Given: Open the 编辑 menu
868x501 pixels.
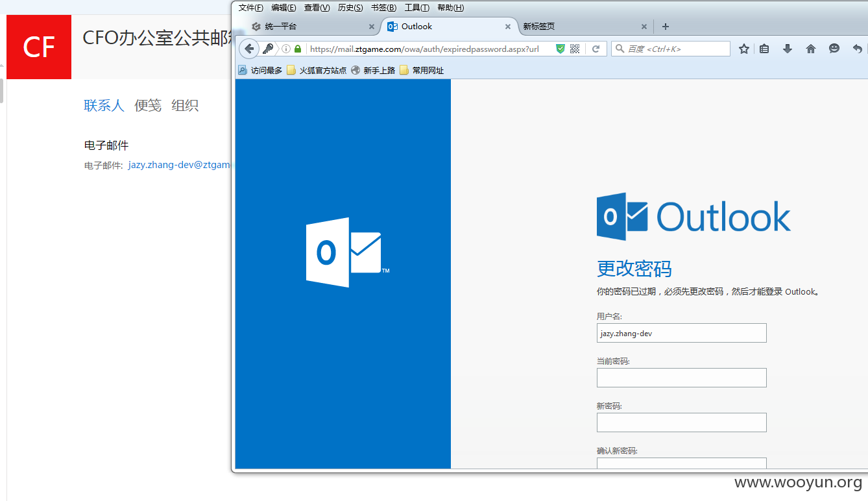Looking at the screenshot, I should point(283,8).
